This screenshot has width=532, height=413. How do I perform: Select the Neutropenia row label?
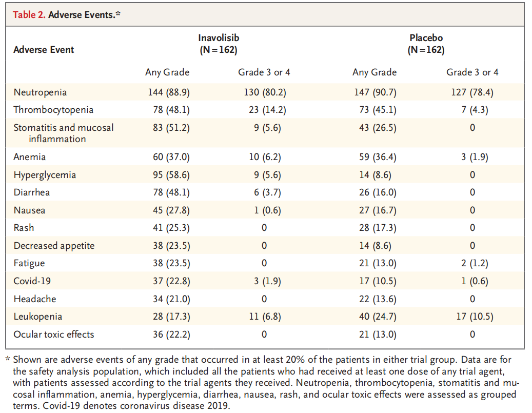[40, 93]
